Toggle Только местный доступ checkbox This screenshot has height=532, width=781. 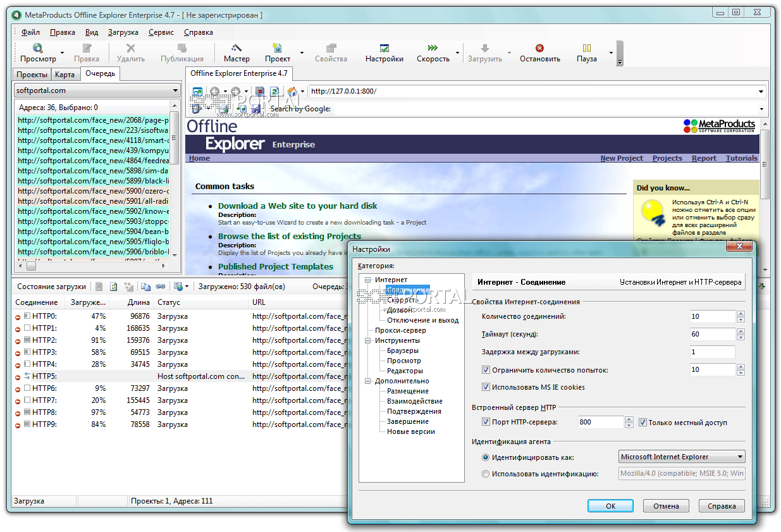coord(643,423)
